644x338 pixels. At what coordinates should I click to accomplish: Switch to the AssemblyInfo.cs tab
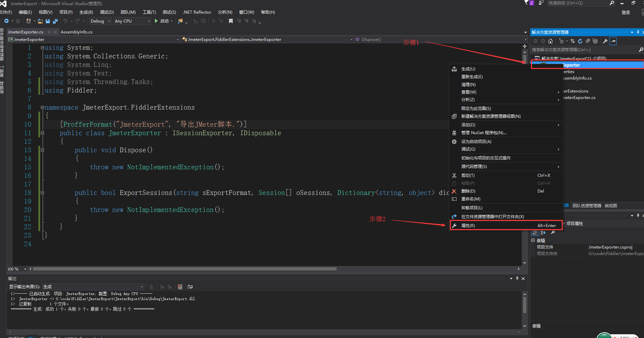point(76,32)
